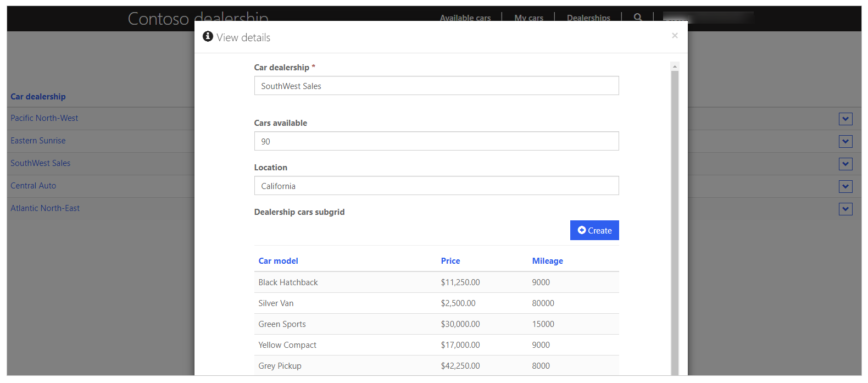
Task: Close the View details dialog
Action: [675, 36]
